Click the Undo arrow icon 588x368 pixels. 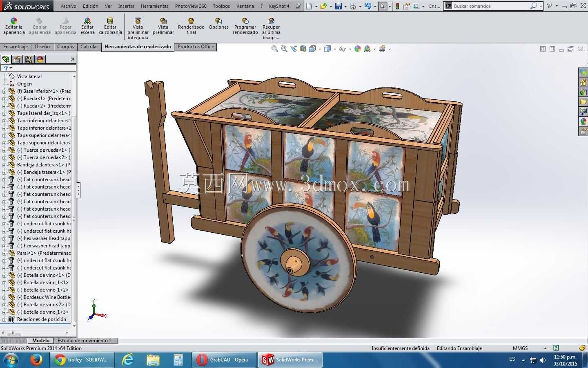coord(368,6)
